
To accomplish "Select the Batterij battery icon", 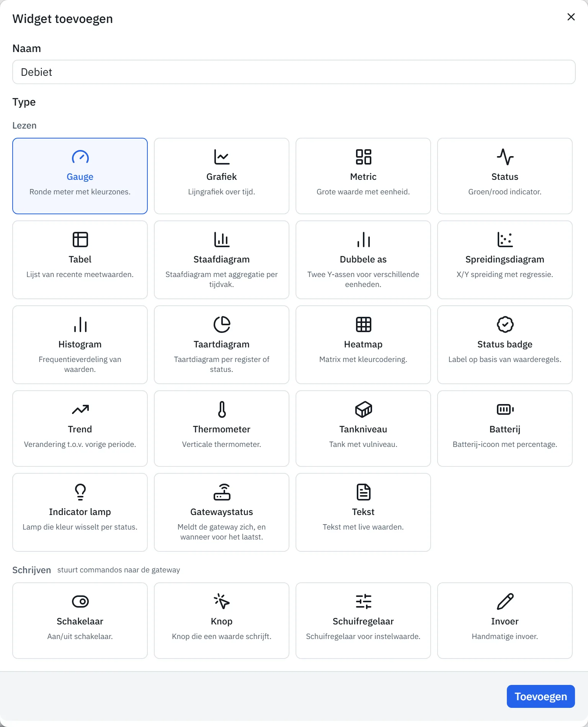I will pos(505,409).
